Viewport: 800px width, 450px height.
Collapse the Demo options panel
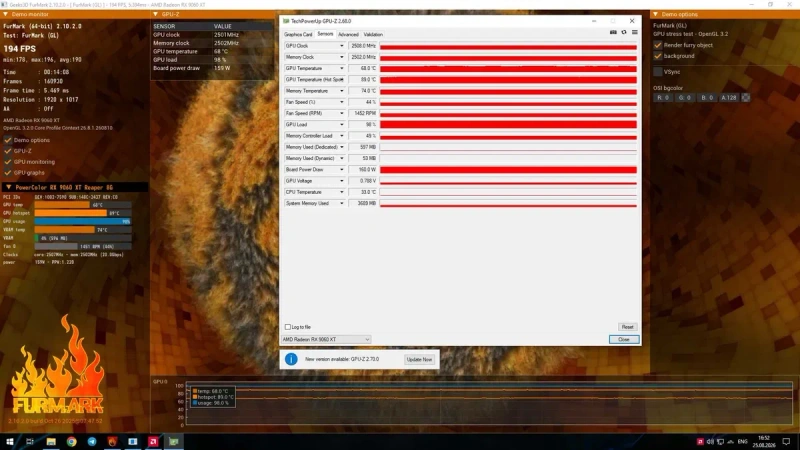coord(656,14)
